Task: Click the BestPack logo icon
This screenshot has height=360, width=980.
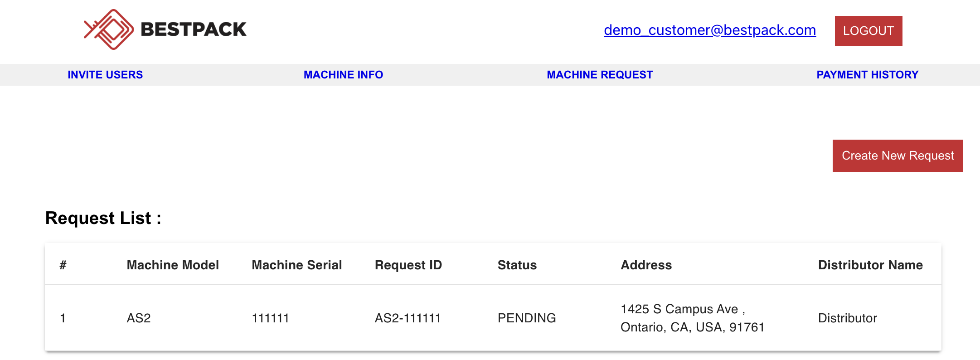Action: [x=109, y=29]
